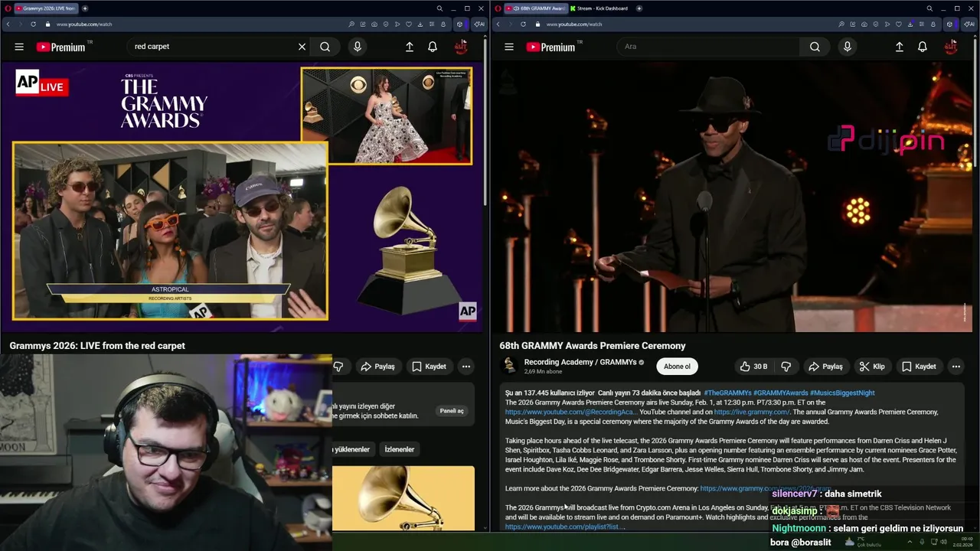Open upload/create menu in right YouTube window
Viewport: 980px width, 551px height.
tap(900, 47)
